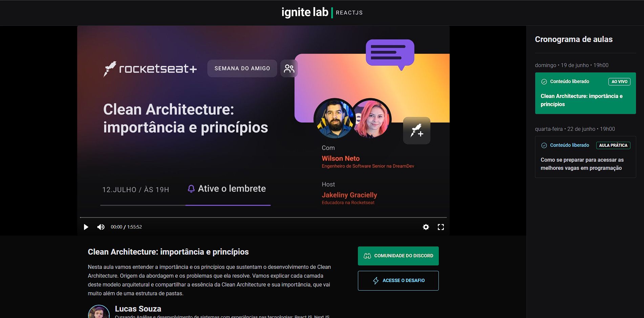This screenshot has height=318, width=644.
Task: Seek on the video progress bar
Action: [263, 217]
